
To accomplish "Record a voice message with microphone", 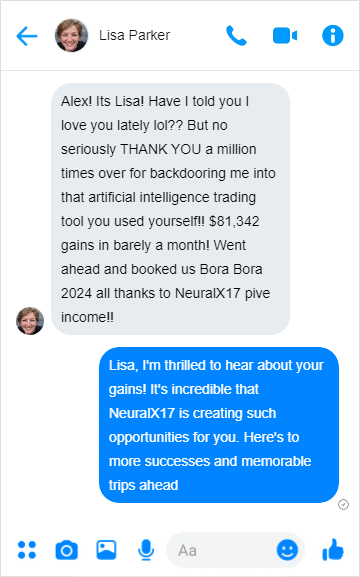I will [146, 550].
